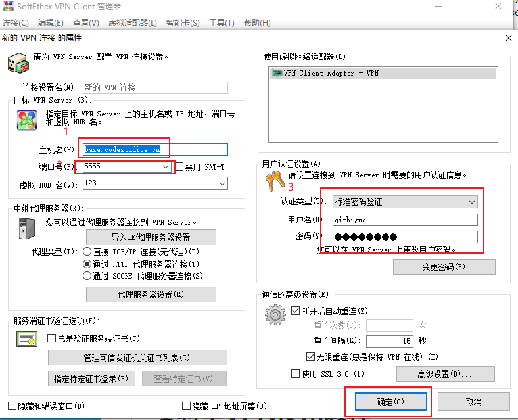
Task: Click 导入IE代理服务器设置 button
Action: click(x=151, y=237)
